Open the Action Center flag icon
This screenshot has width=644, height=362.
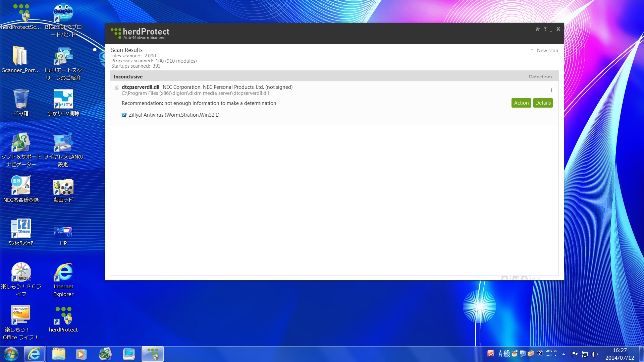(574, 354)
